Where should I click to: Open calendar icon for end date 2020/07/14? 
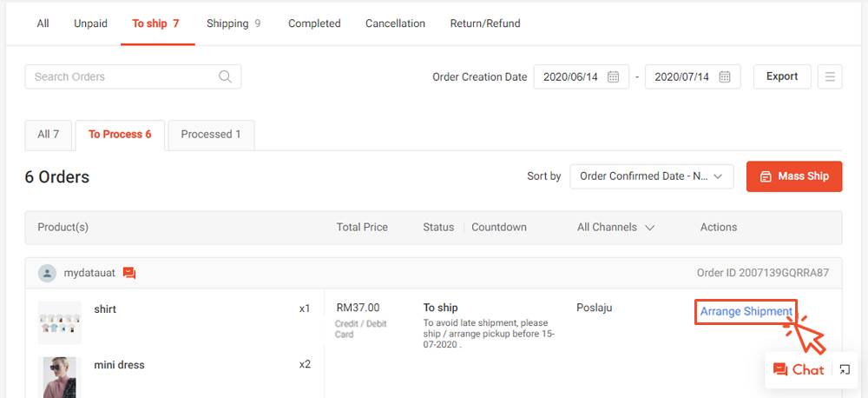[x=725, y=77]
